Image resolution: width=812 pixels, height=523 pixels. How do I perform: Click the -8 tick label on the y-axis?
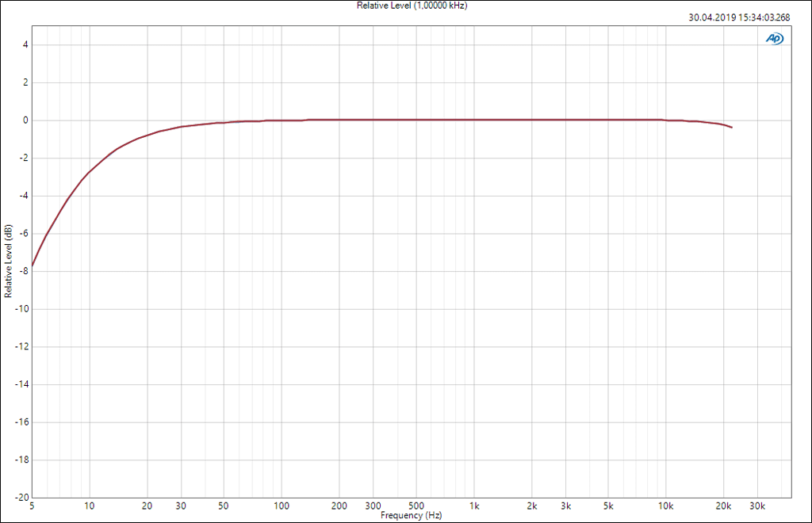pos(24,271)
